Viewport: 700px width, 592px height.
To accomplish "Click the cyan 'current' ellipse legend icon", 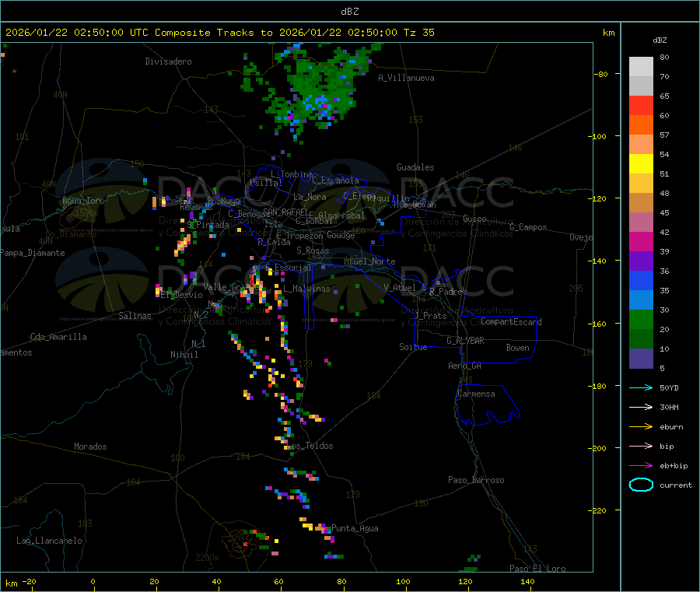I will click(x=641, y=485).
